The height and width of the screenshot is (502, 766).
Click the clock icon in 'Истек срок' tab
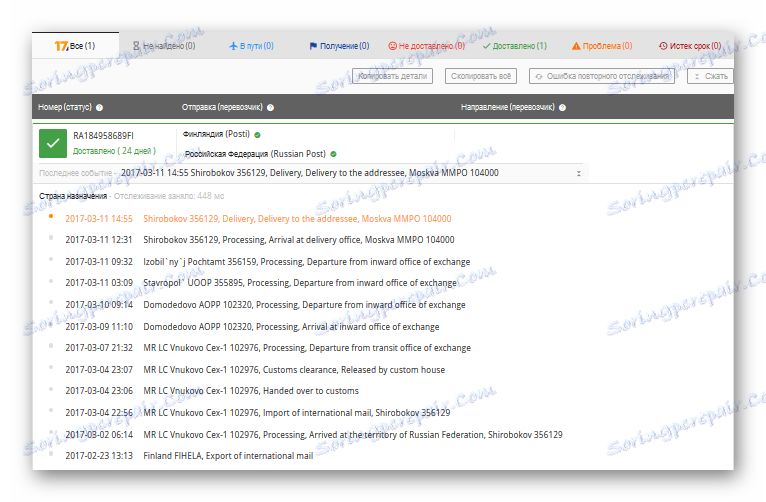pos(663,46)
